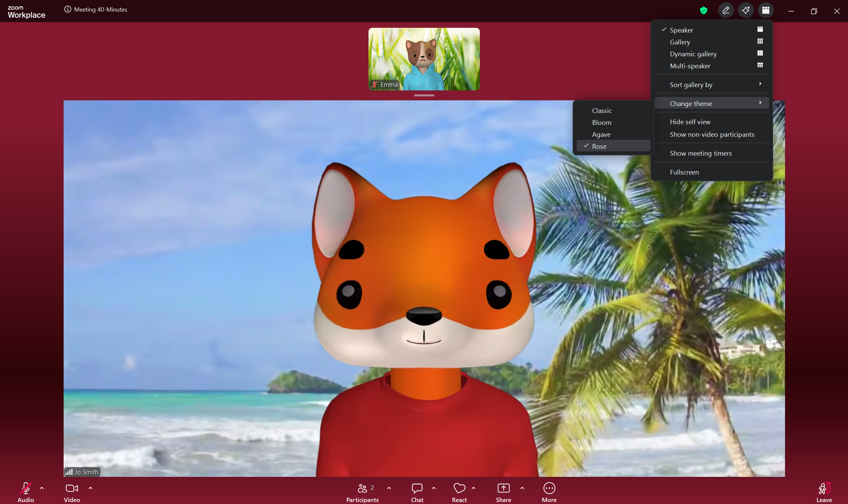Open Sort gallery by submenu
The image size is (848, 504).
point(711,84)
